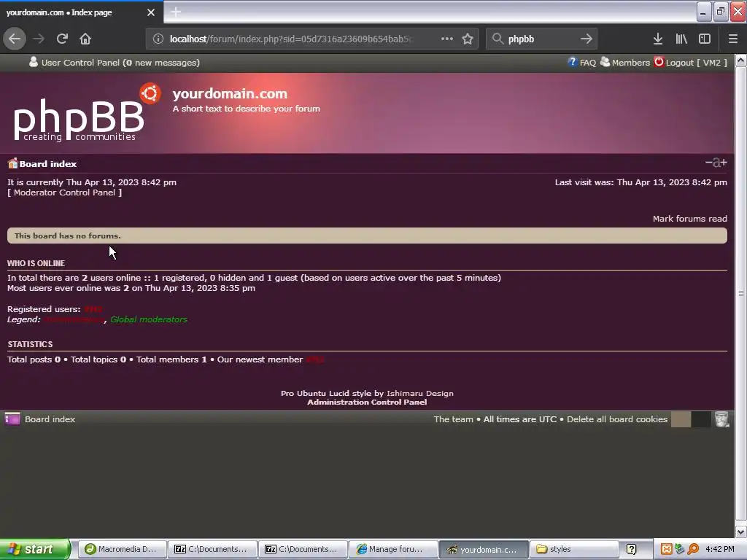Click the registered user name after Registered users

pos(93,309)
